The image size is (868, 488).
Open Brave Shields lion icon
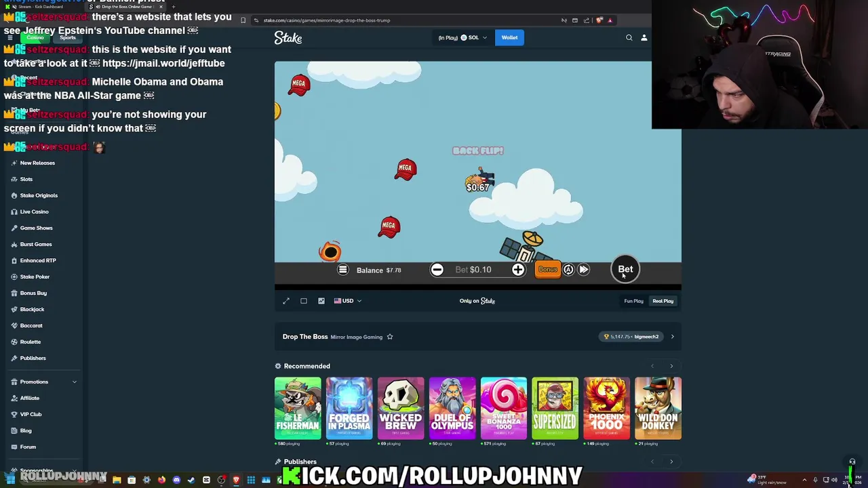pyautogui.click(x=600, y=20)
